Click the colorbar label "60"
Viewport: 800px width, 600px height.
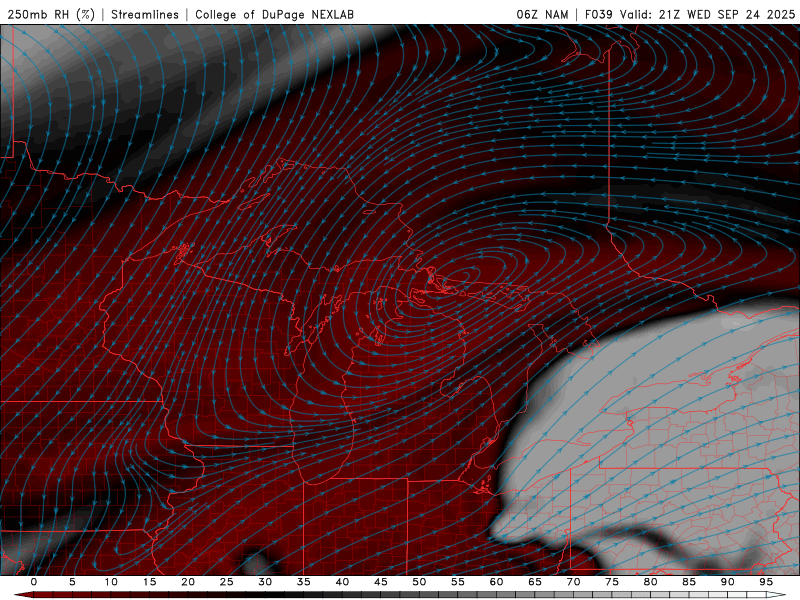496,582
